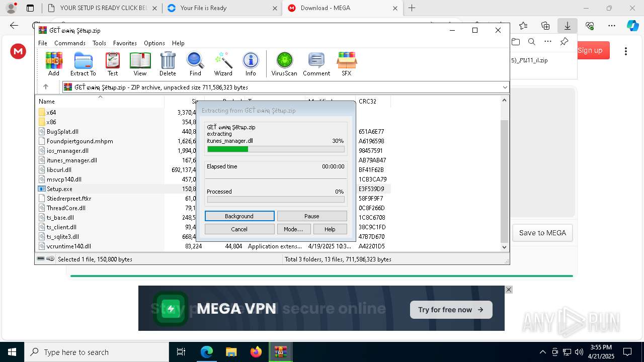Viewport: 644px width, 362px height.
Task: Click Edge profile avatar icon
Action: [x=11, y=8]
